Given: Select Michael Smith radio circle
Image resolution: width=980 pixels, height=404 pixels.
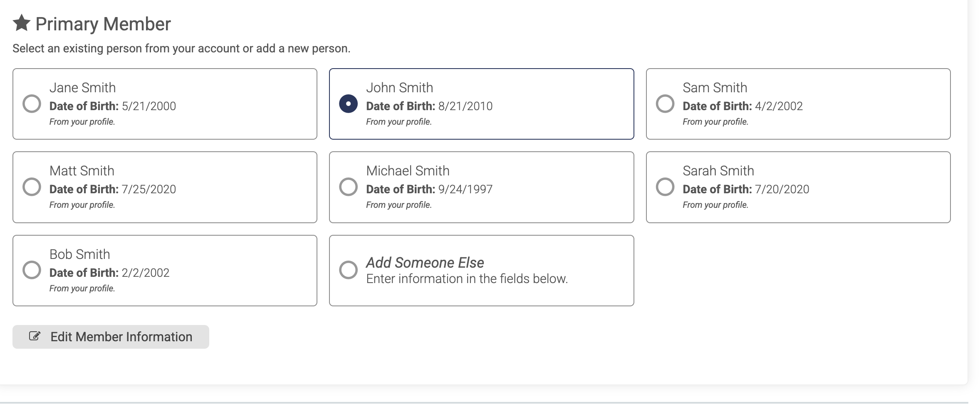Looking at the screenshot, I should click(x=348, y=187).
